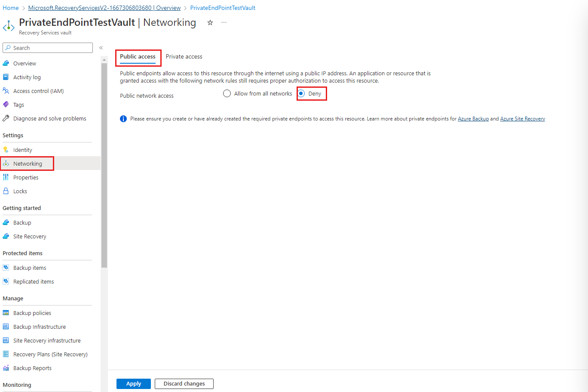Switch to the Public access tab
Screen dimensions: 588x392
138,57
